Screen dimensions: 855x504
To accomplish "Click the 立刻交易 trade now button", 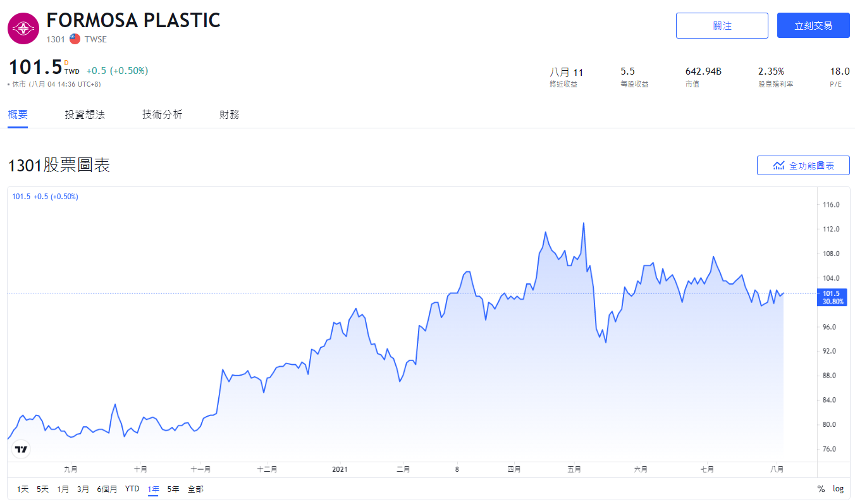I will 813,26.
